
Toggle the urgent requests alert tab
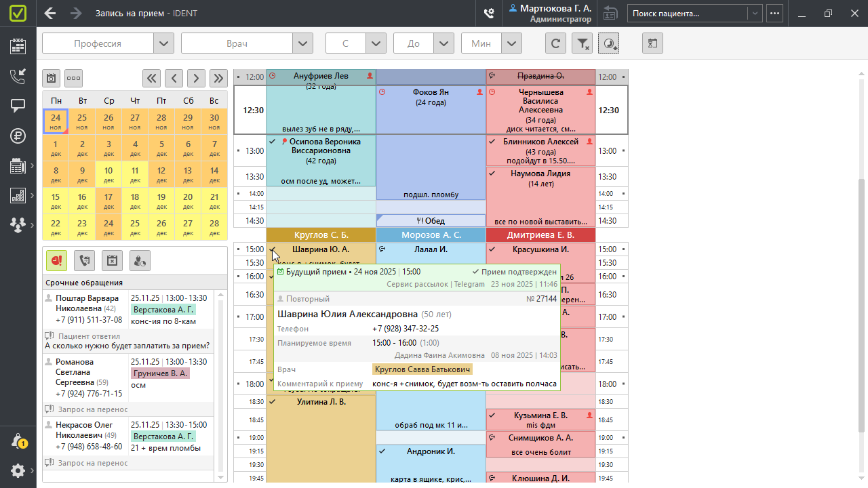click(x=56, y=260)
